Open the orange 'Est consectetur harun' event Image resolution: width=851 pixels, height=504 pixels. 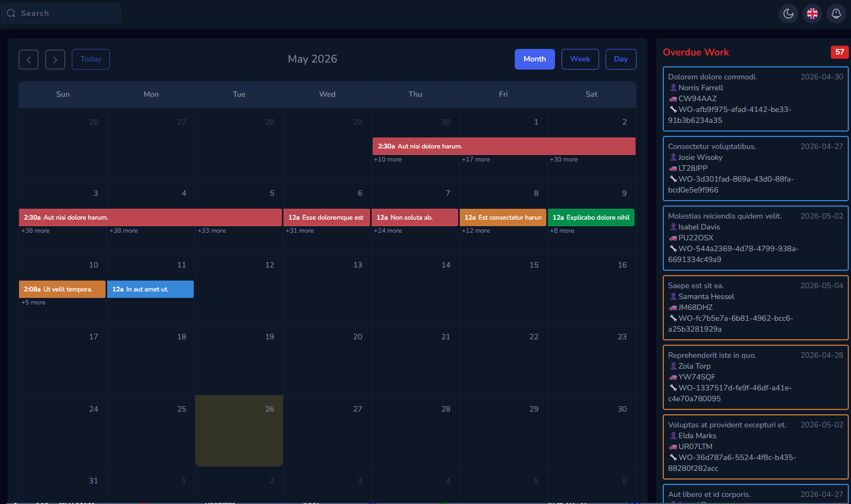[503, 217]
